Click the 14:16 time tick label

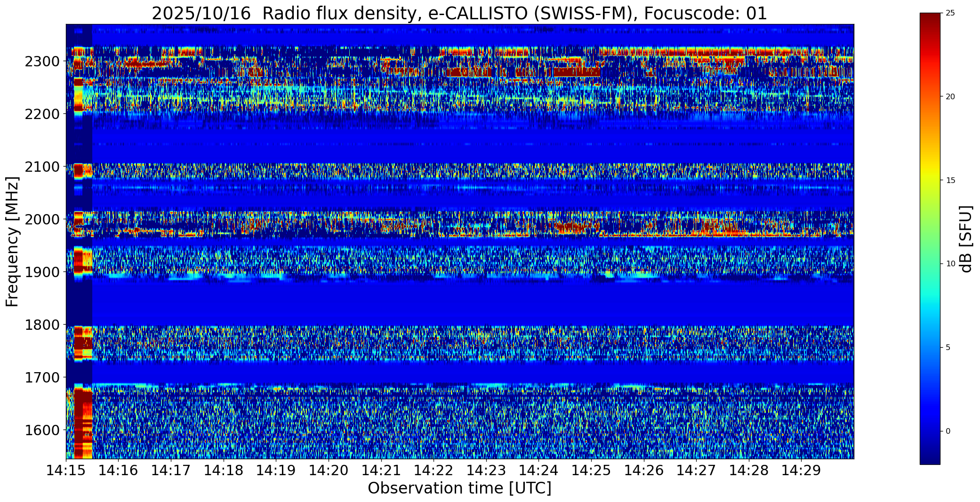(x=119, y=470)
